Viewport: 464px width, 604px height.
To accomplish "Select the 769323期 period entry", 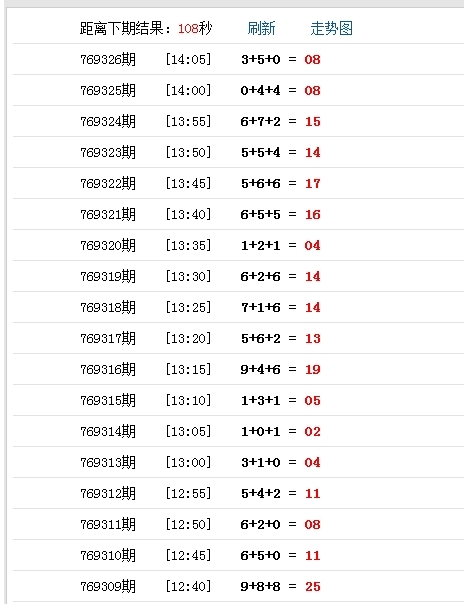I will tap(108, 153).
